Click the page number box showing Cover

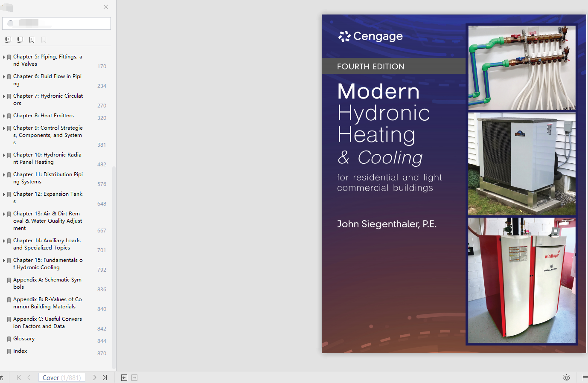[62, 377]
